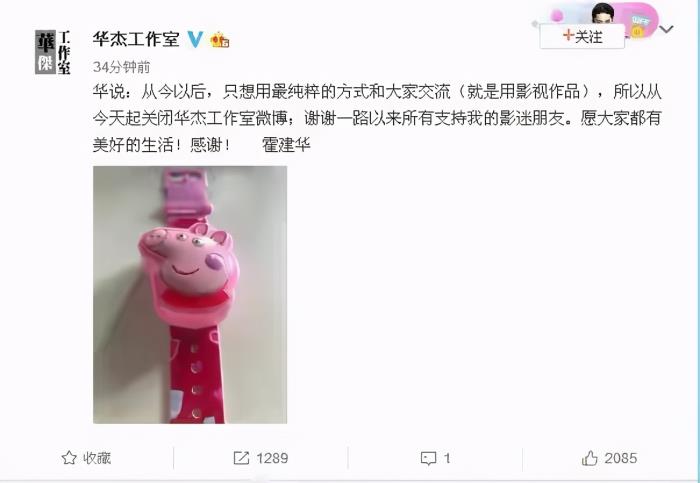The image size is (700, 483).
Task: Open comments via the speech bubble icon
Action: click(x=428, y=458)
